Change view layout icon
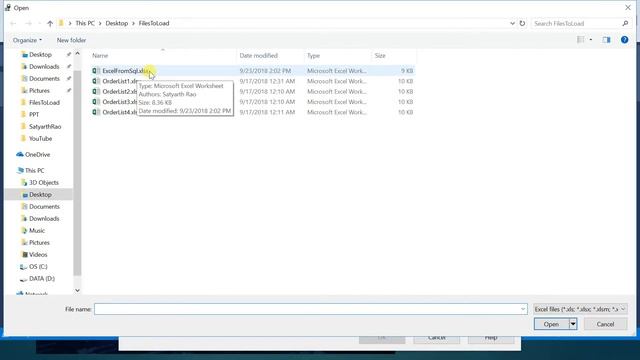This screenshot has height=360, width=640. click(x=580, y=40)
